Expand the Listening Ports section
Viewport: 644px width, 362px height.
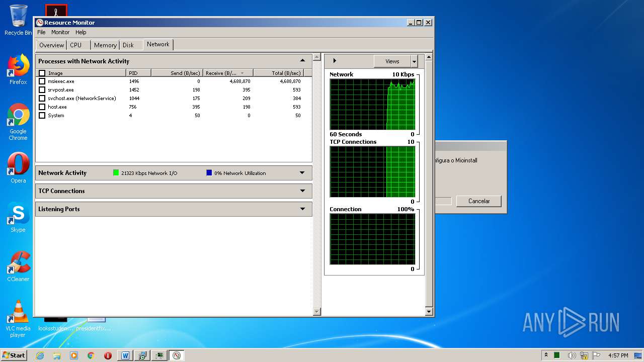pos(302,209)
